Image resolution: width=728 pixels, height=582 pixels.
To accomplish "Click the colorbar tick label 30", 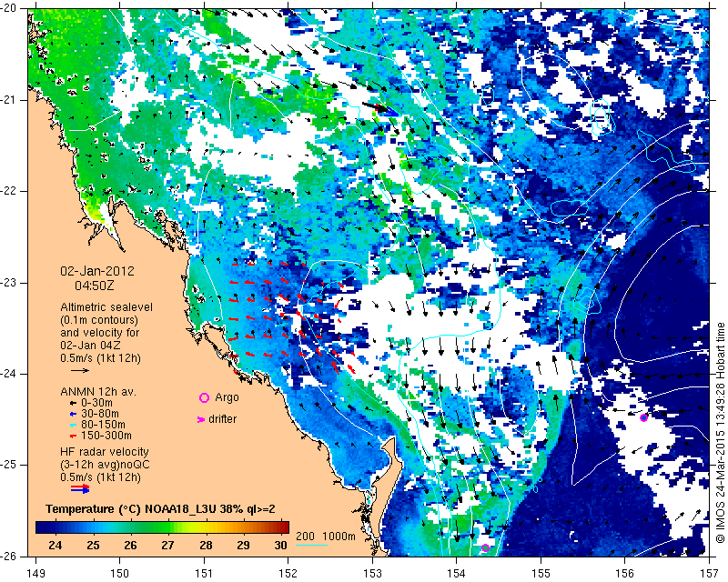I will click(280, 546).
